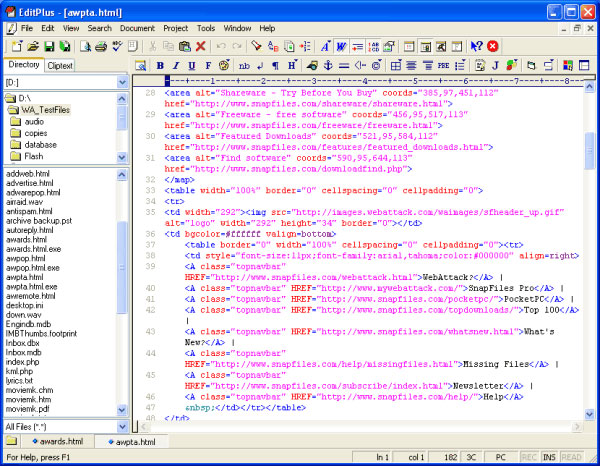This screenshot has width=600, height=466.
Task: Insert anchor tag with anchor icon
Action: (328, 66)
